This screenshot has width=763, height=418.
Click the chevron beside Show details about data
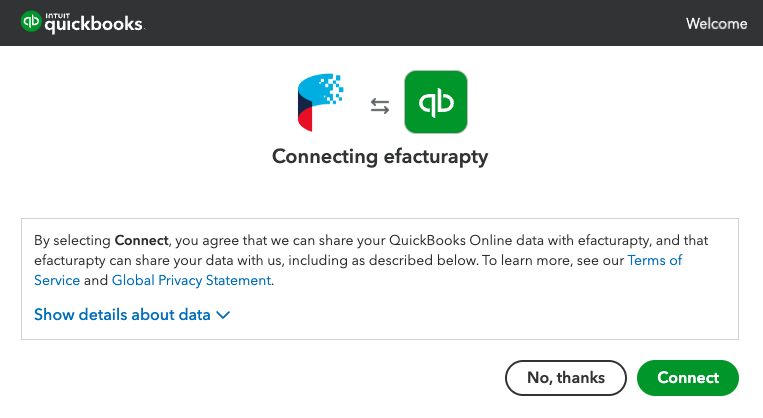223,315
